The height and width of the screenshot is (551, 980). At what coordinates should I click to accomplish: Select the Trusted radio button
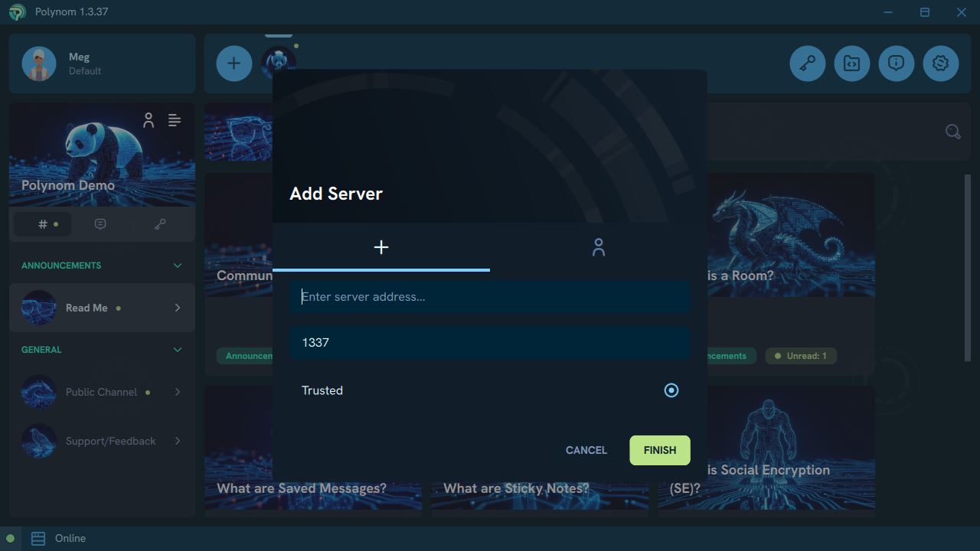[x=671, y=390]
